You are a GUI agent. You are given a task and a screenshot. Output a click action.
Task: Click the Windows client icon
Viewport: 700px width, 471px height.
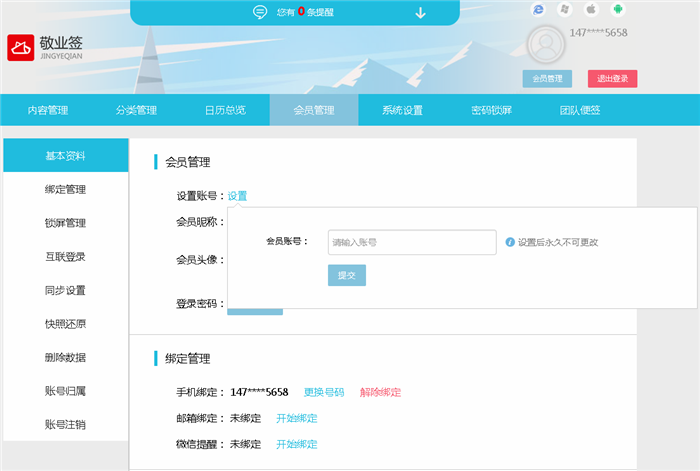(565, 9)
